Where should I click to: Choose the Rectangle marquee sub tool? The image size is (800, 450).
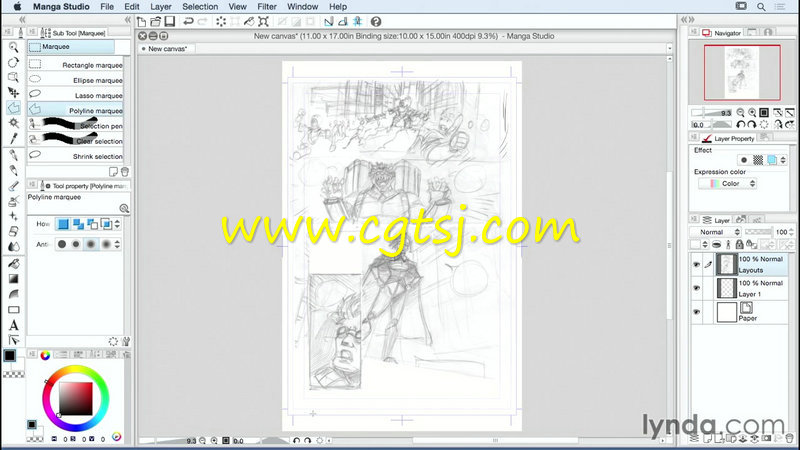point(76,65)
